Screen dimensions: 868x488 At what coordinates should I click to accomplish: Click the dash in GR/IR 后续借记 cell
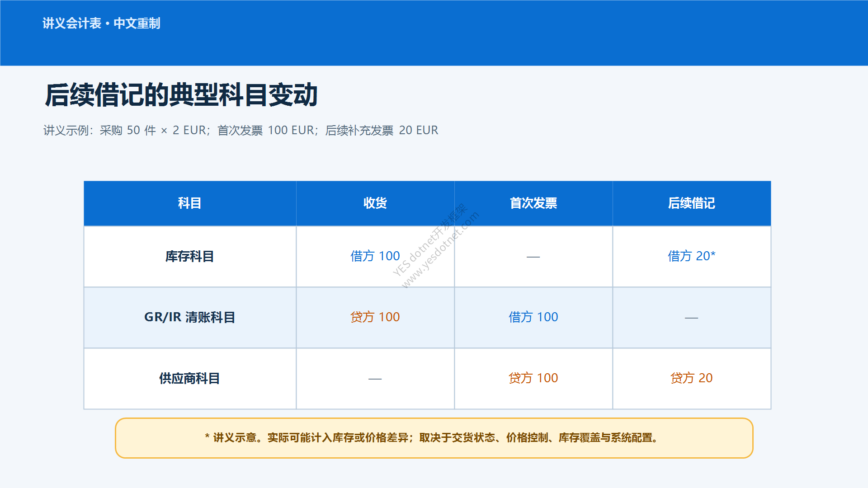[692, 318]
